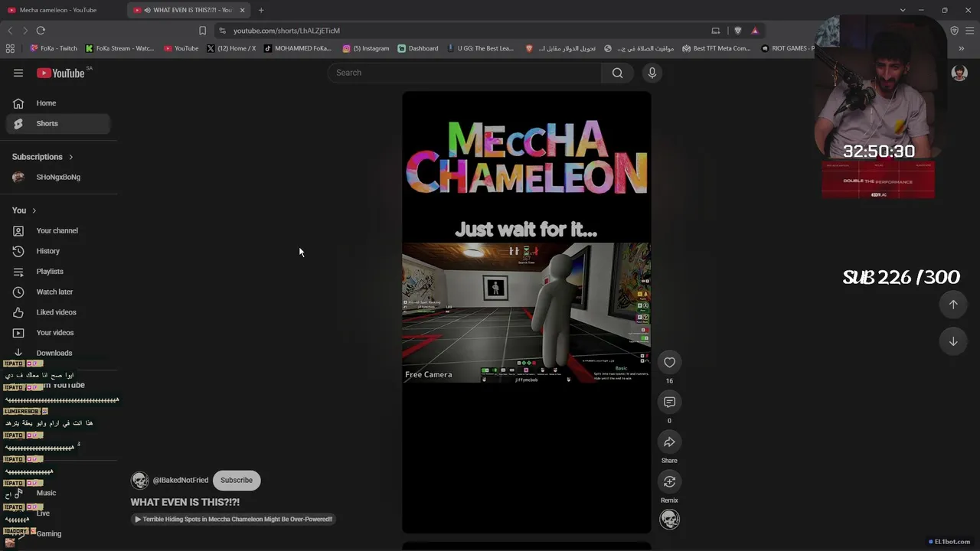Expand the Subscriptions section

(x=43, y=157)
